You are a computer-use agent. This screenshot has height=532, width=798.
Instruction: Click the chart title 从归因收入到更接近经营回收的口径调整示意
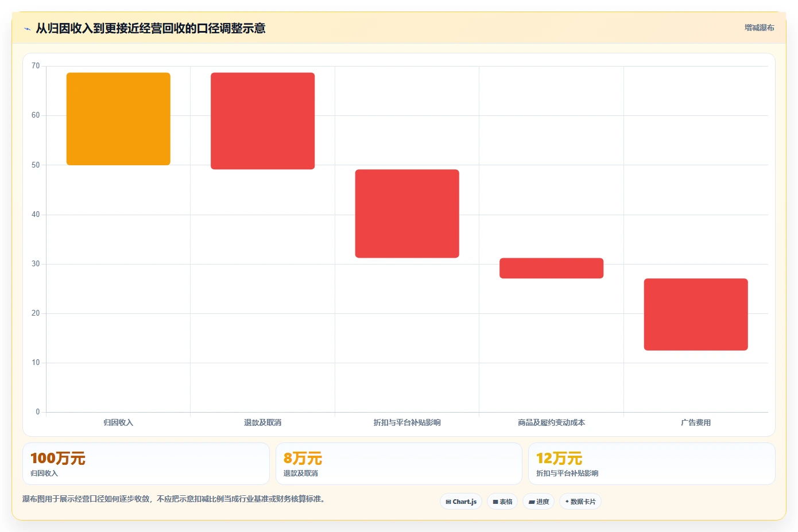coord(150,28)
